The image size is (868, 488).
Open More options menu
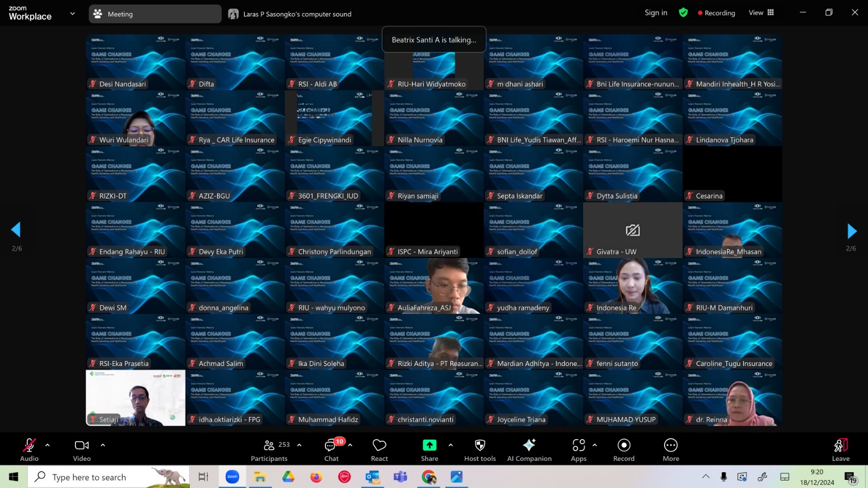[671, 450]
